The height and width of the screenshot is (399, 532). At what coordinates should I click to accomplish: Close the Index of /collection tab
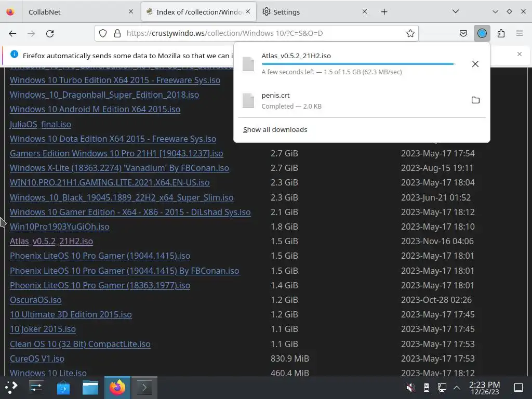248,11
